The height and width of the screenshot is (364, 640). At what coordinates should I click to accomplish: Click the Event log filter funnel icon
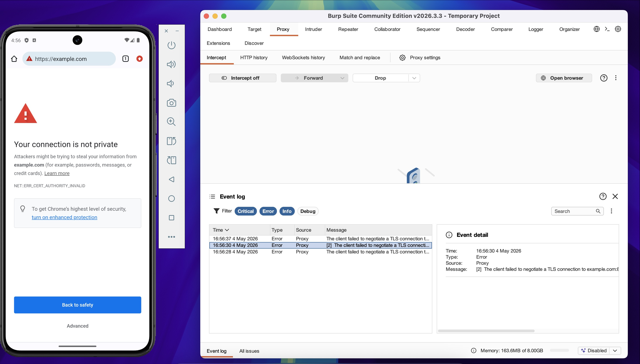216,211
